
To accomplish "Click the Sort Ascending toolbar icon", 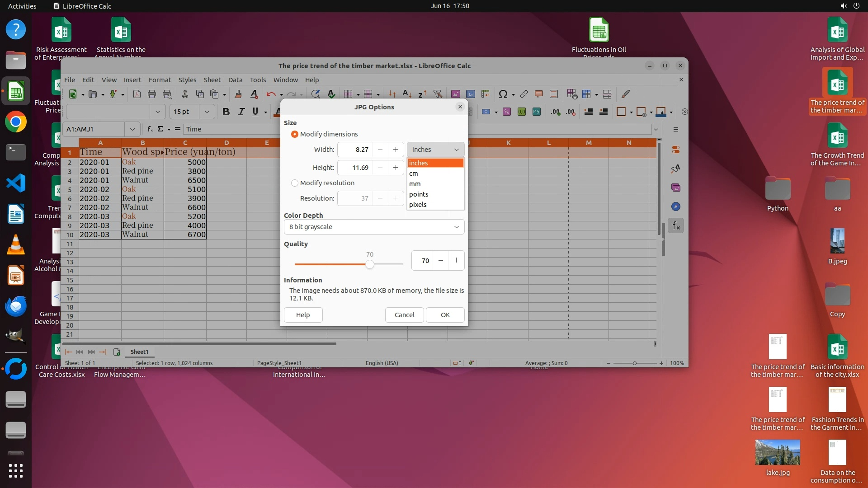I will pos(406,94).
